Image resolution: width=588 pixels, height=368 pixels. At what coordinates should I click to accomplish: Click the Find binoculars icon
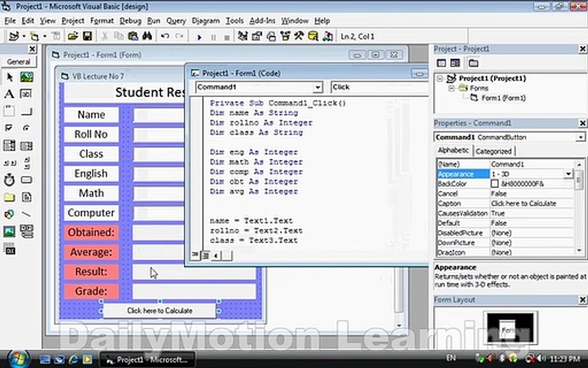pyautogui.click(x=147, y=36)
